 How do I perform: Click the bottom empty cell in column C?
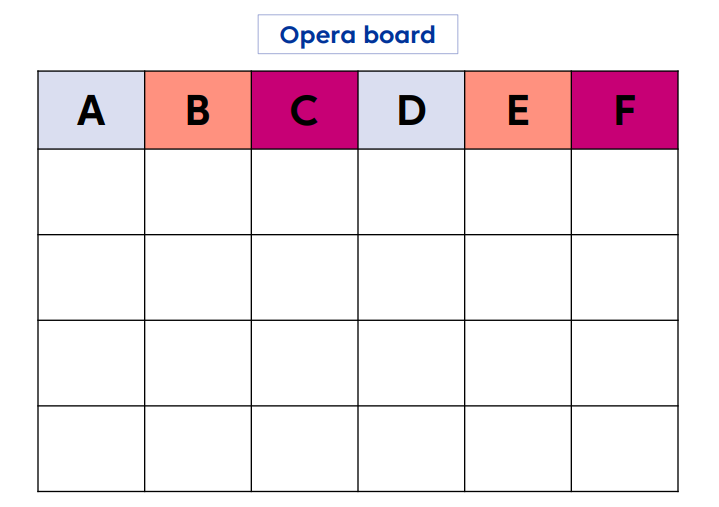click(x=304, y=448)
